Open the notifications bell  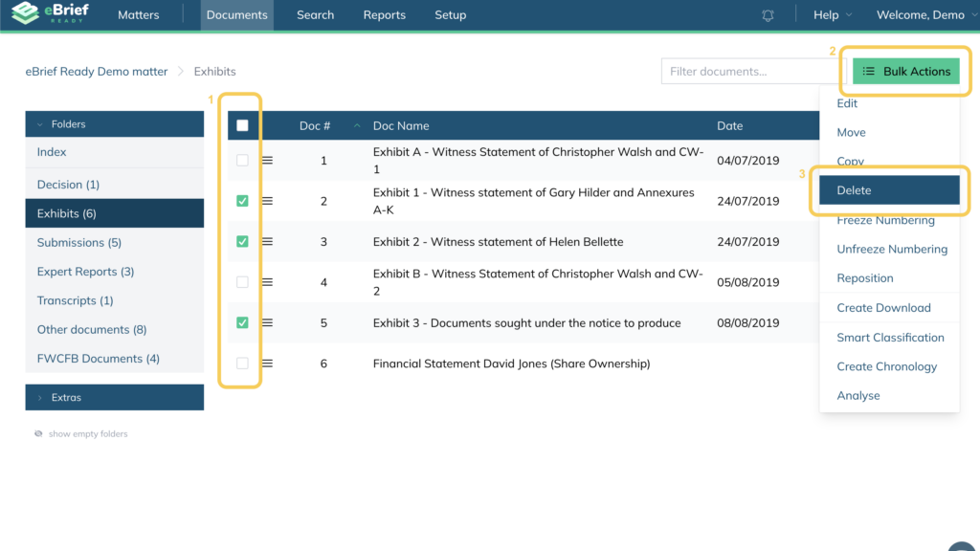pos(768,15)
